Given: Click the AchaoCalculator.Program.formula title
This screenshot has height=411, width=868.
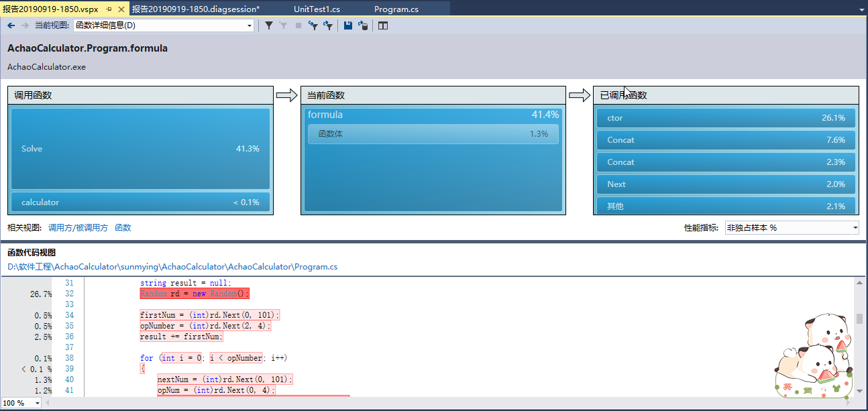Looking at the screenshot, I should 87,49.
